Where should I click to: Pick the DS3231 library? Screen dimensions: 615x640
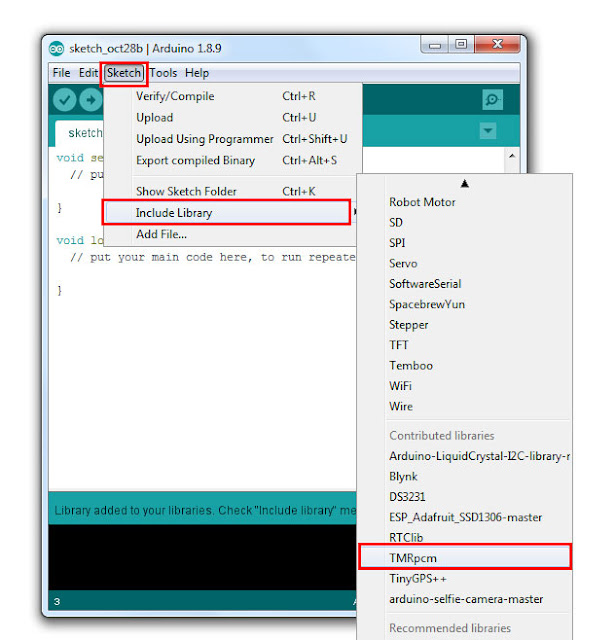pyautogui.click(x=465, y=497)
